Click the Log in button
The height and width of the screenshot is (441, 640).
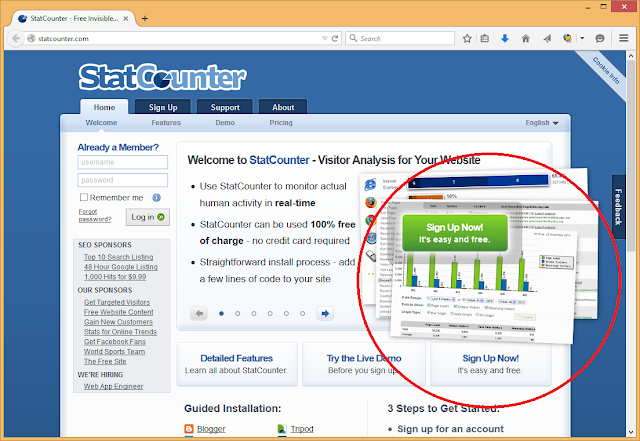point(148,217)
